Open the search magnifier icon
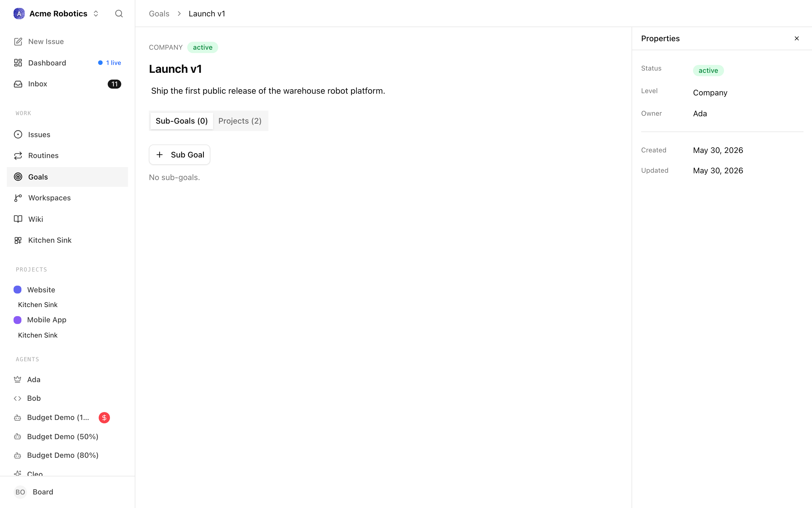 tap(119, 14)
